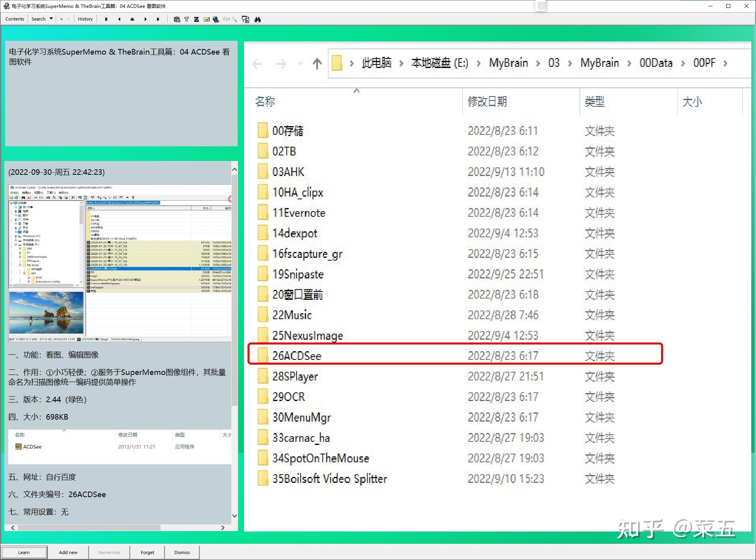
Task: Open find with the binoculars icon
Action: pyautogui.click(x=258, y=19)
